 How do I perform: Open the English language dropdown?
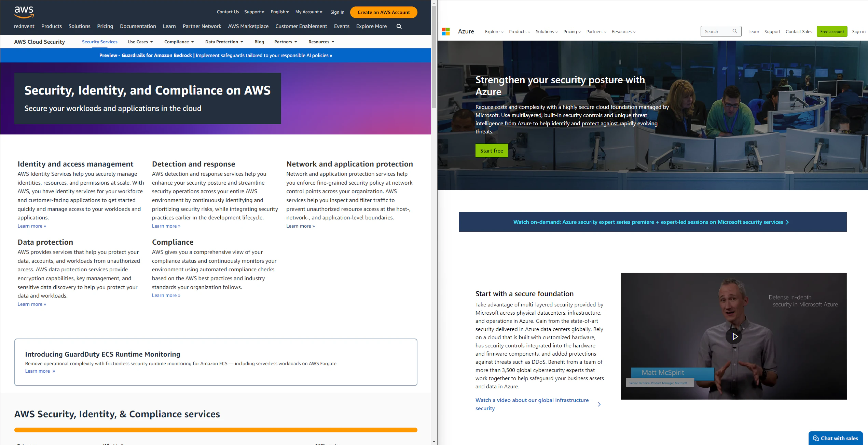pyautogui.click(x=279, y=12)
